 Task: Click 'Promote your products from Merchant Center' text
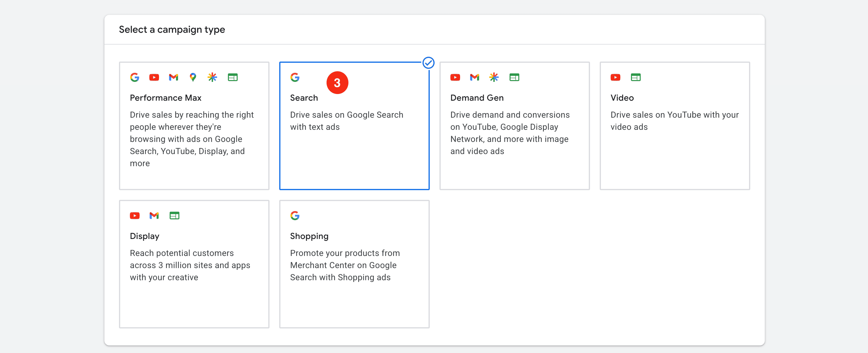[345, 265]
